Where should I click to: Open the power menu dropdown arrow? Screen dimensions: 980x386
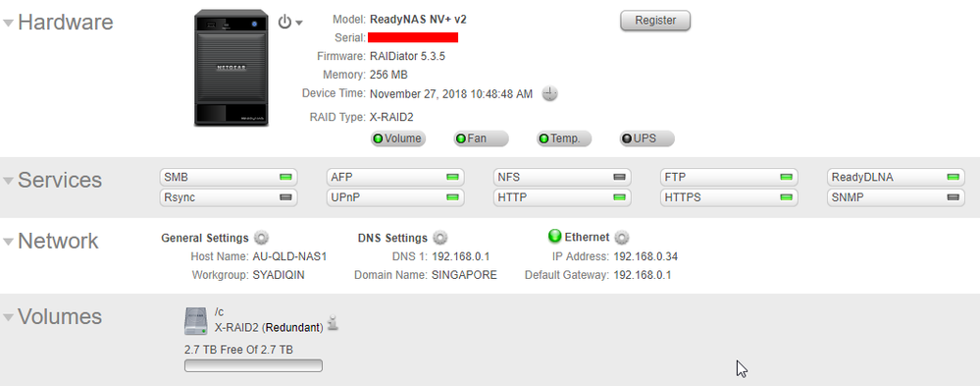click(x=299, y=24)
